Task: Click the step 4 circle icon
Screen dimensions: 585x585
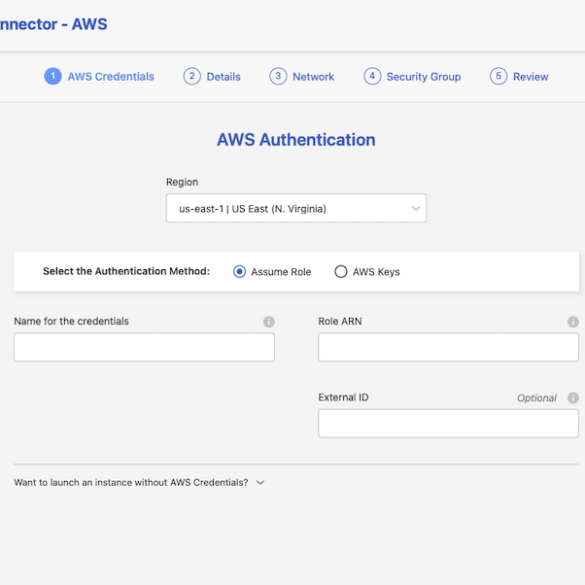Action: (x=372, y=76)
